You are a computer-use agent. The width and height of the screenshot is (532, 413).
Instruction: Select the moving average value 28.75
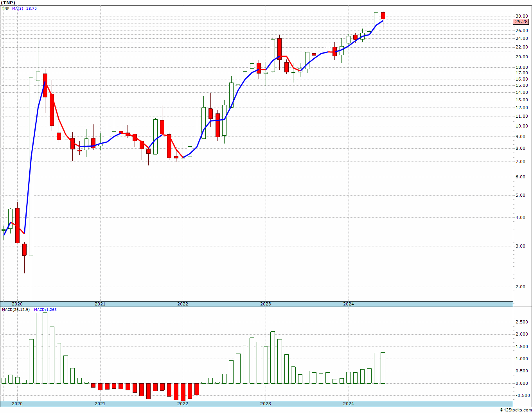coord(32,8)
